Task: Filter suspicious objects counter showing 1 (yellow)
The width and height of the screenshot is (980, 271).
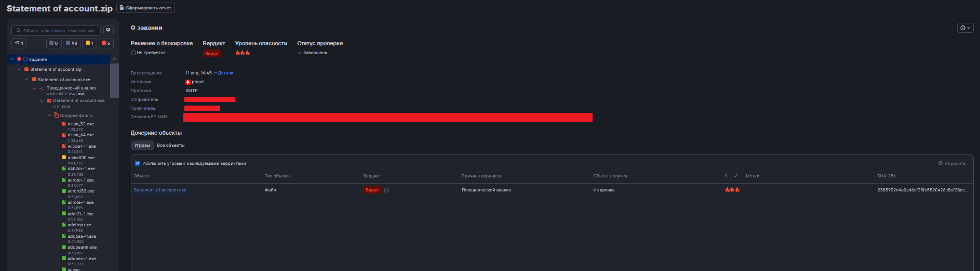Action: click(x=89, y=43)
